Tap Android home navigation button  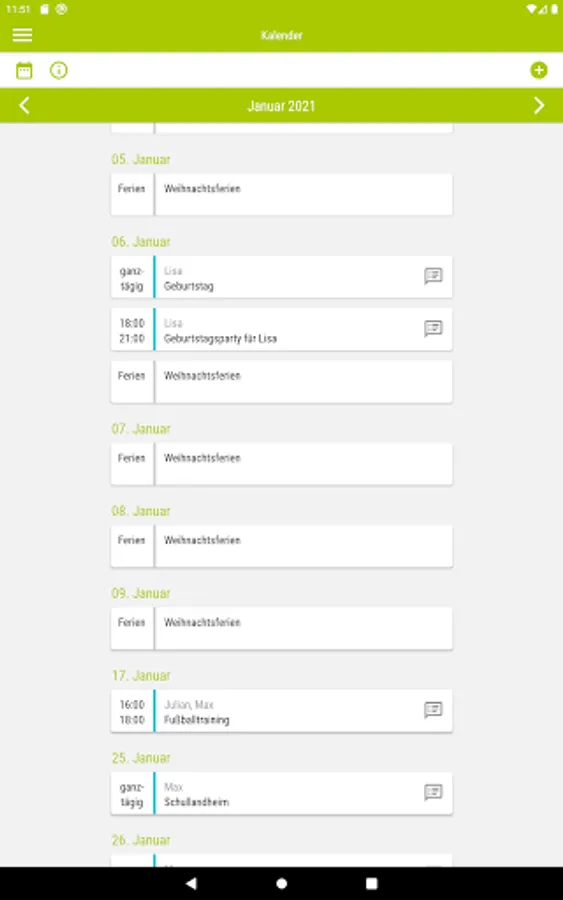pos(281,883)
